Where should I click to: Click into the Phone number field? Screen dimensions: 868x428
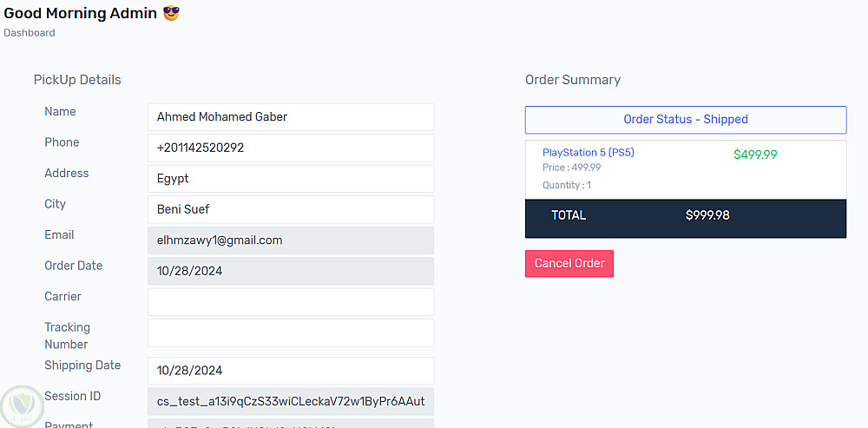coord(290,148)
